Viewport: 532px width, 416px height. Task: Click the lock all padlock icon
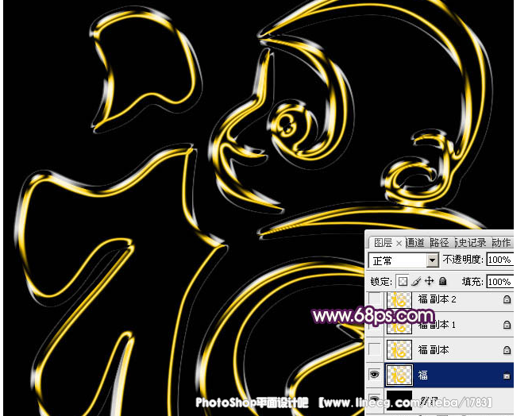point(443,282)
